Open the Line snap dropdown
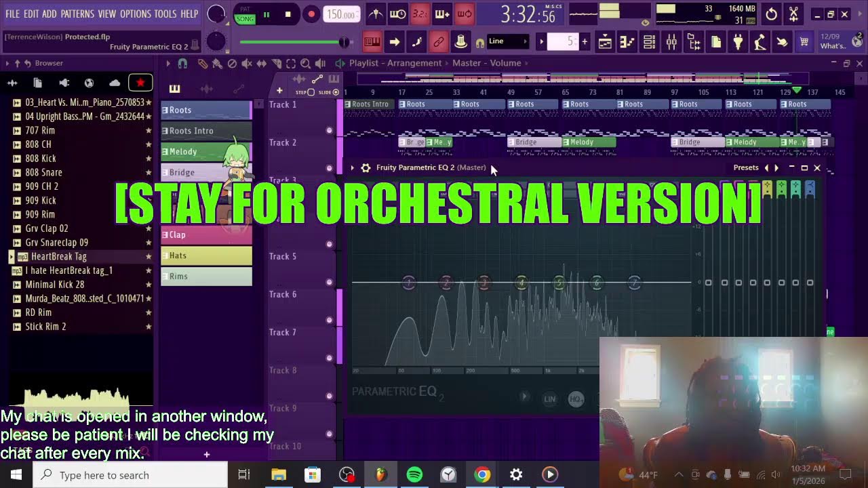This screenshot has width=868, height=488. click(508, 41)
